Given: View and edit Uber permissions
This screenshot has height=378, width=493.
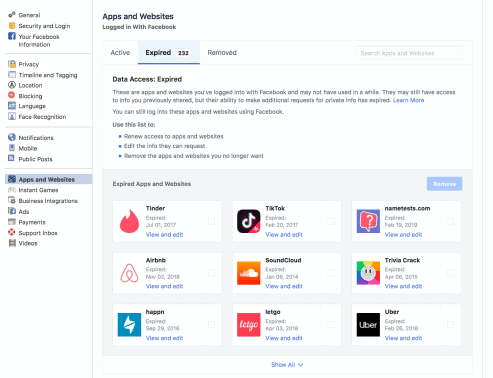Looking at the screenshot, I should [403, 338].
